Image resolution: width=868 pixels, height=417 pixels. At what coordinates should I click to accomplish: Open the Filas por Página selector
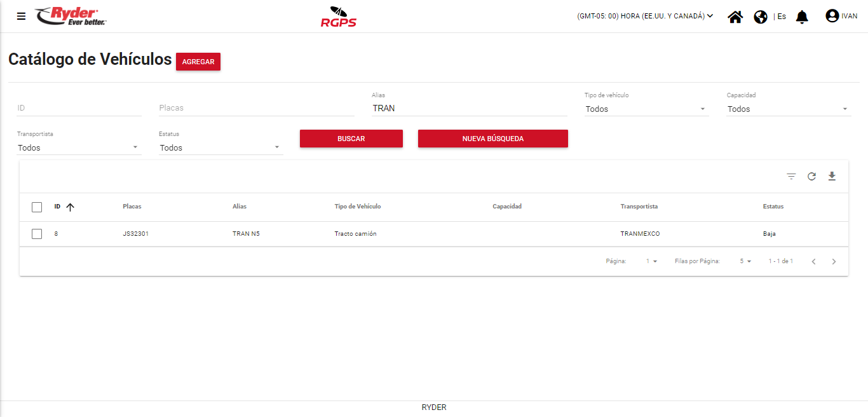(745, 261)
